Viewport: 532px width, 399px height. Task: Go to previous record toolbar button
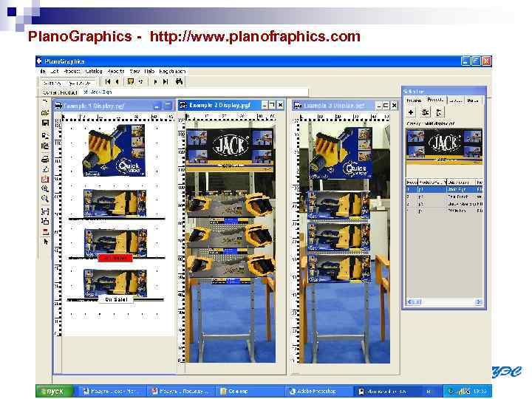click(117, 82)
